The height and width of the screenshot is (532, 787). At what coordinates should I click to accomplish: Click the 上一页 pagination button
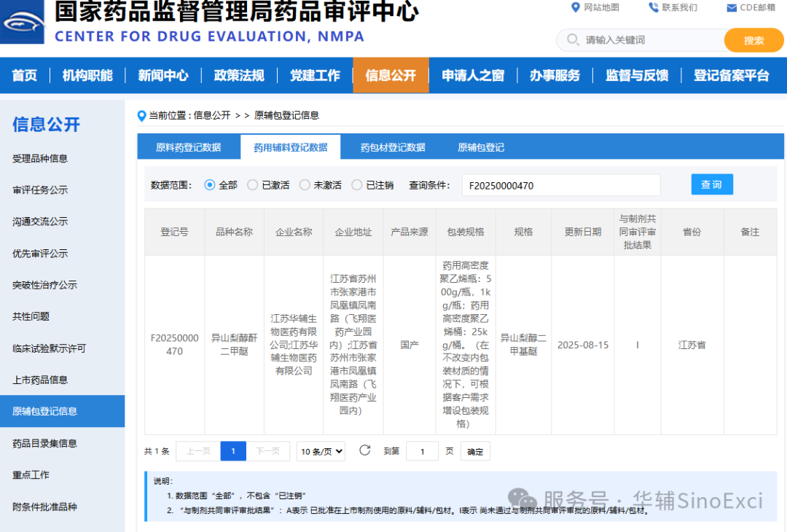[x=198, y=451]
